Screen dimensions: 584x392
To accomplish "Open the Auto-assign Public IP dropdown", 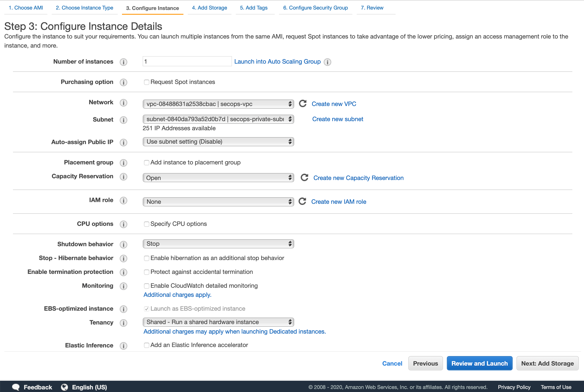I will pyautogui.click(x=218, y=141).
